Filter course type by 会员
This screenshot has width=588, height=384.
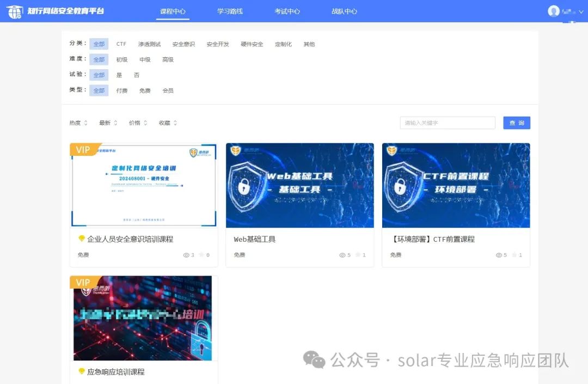[x=168, y=90]
